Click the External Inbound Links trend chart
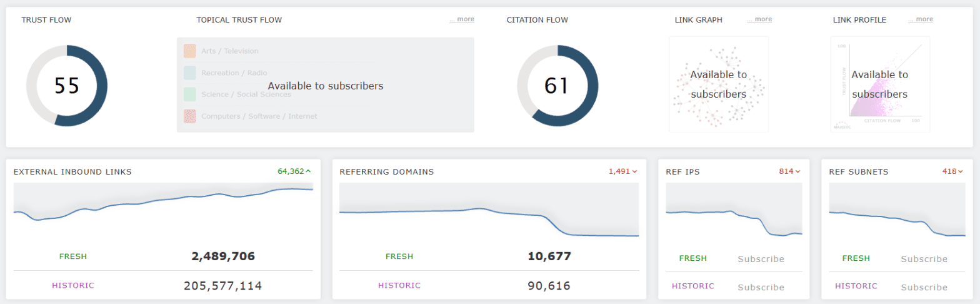The width and height of the screenshot is (980, 304). click(x=163, y=211)
